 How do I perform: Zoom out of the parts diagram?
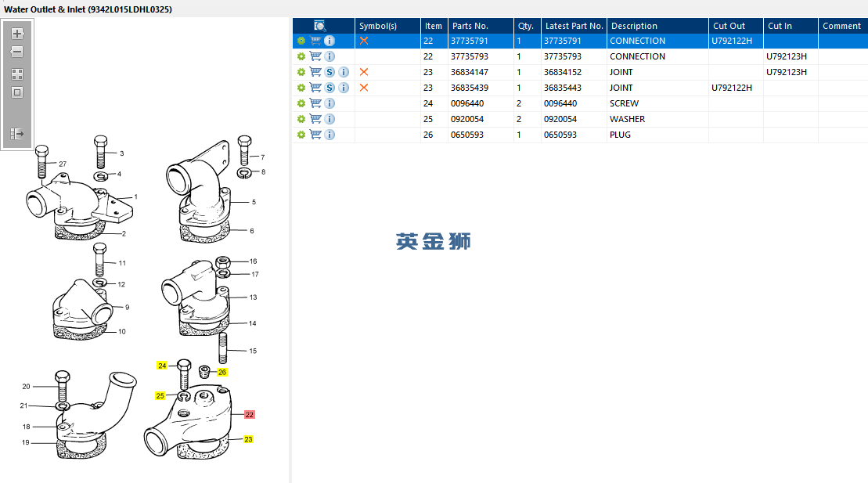pyautogui.click(x=17, y=52)
